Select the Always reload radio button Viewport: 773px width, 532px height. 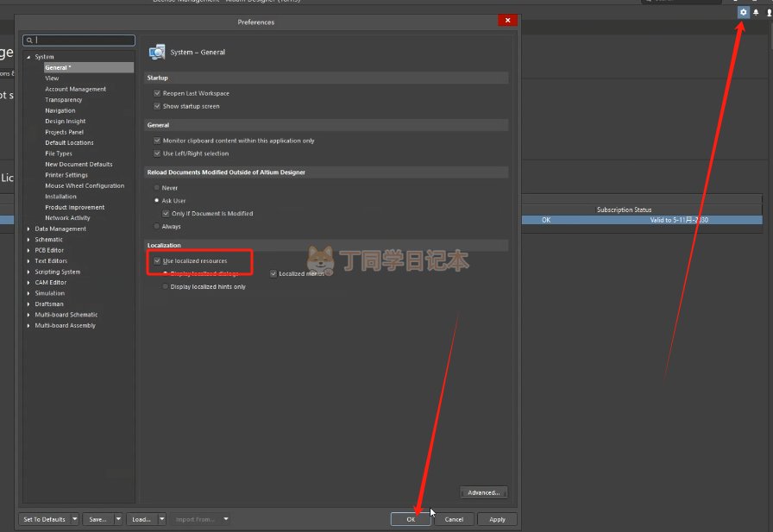pos(157,226)
